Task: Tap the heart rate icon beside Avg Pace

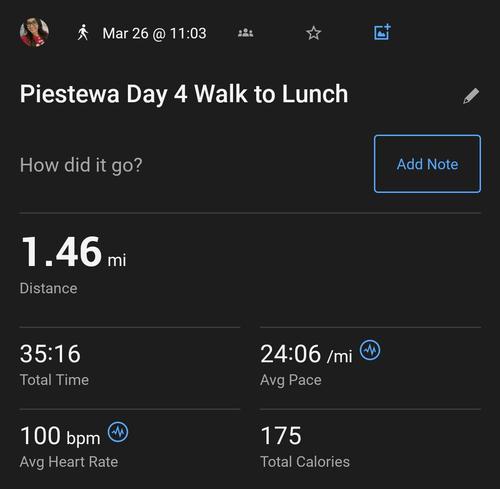Action: (x=370, y=350)
